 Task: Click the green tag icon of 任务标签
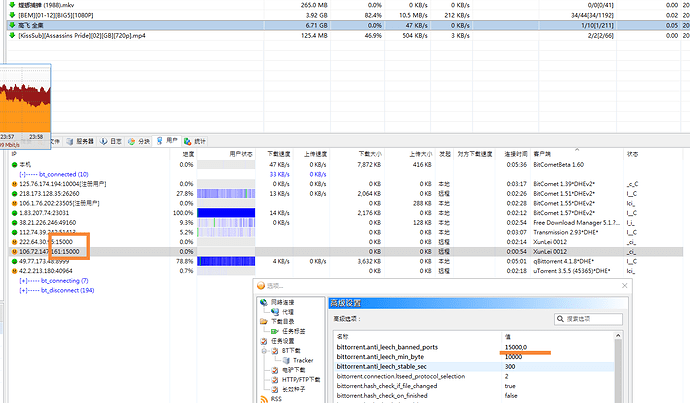click(275, 331)
